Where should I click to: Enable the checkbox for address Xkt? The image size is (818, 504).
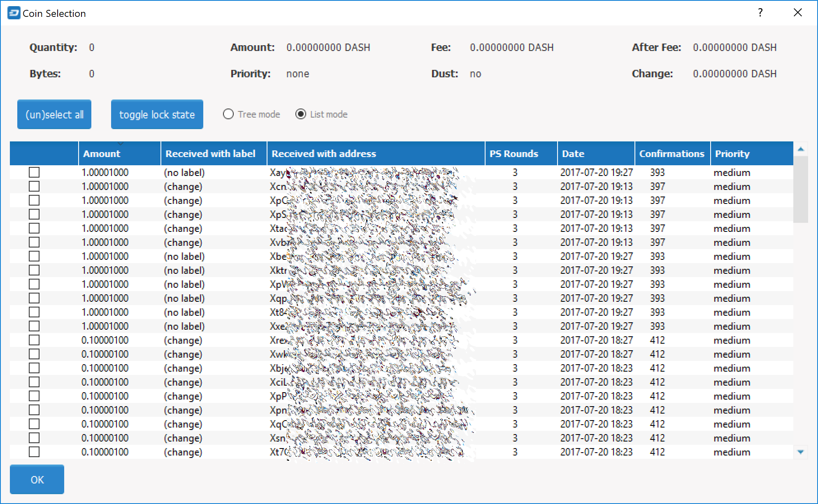[x=34, y=270]
